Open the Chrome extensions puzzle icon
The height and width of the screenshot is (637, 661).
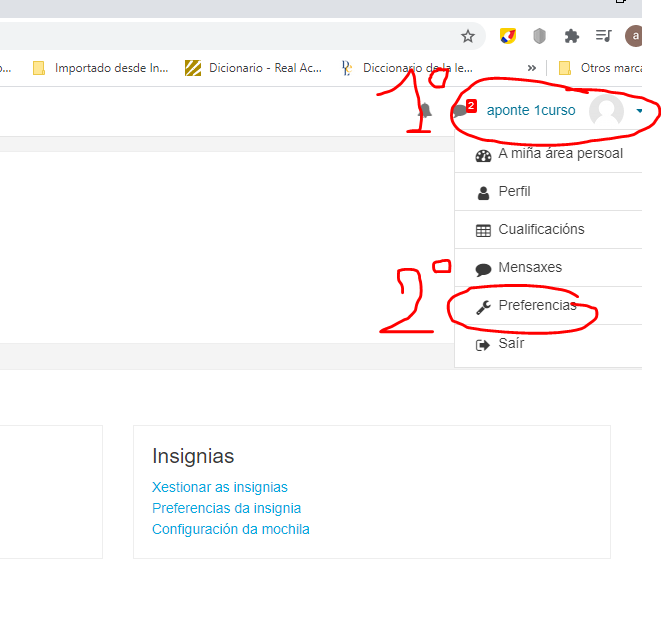point(571,36)
